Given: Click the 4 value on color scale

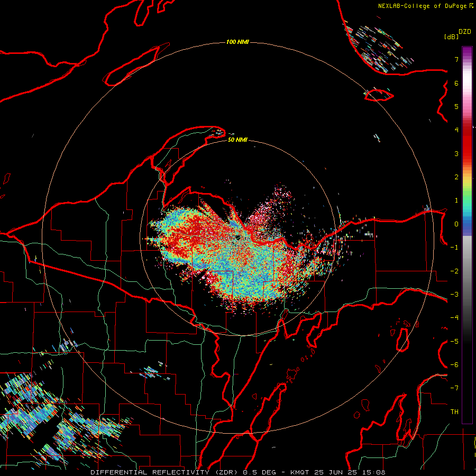Looking at the screenshot, I should tap(456, 130).
